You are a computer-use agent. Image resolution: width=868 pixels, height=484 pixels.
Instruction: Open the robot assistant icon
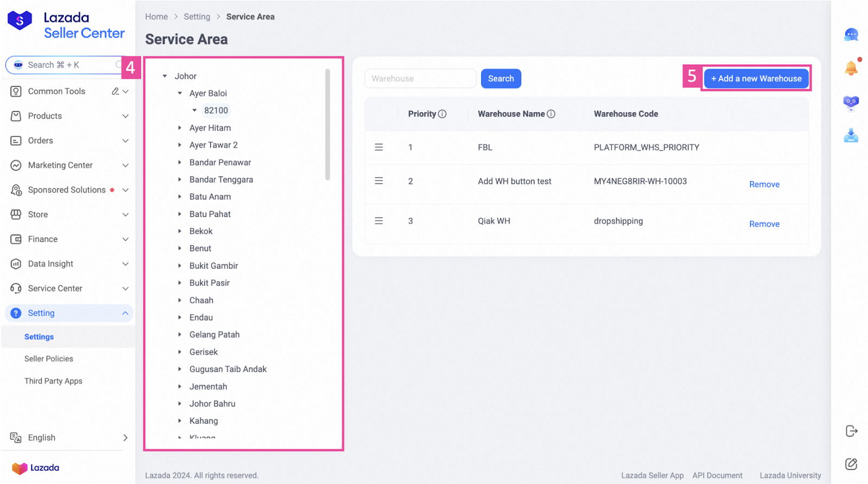(x=851, y=103)
